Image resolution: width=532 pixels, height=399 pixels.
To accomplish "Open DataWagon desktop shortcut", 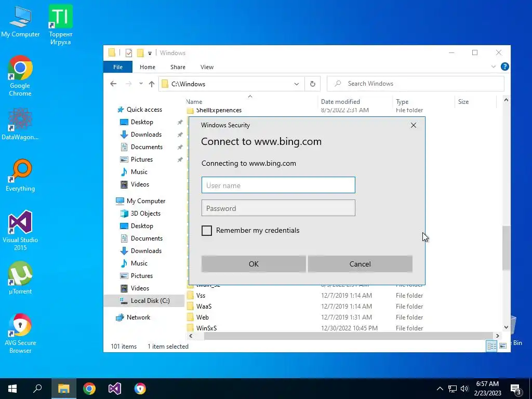I will 20,124.
